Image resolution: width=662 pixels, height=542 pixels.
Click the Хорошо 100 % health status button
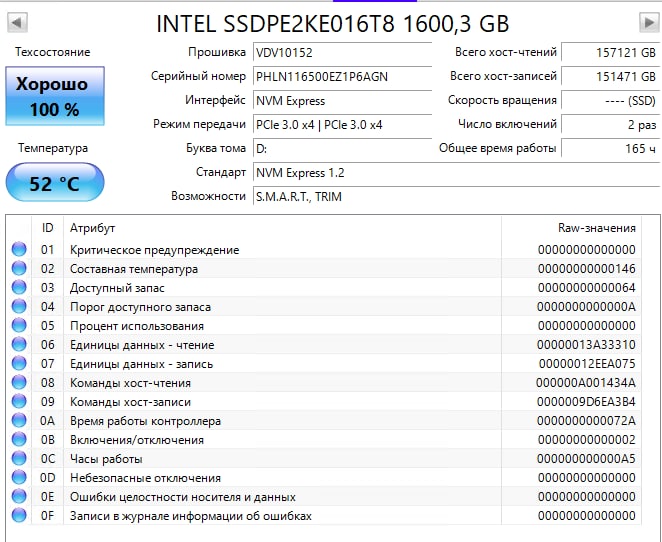tap(55, 96)
